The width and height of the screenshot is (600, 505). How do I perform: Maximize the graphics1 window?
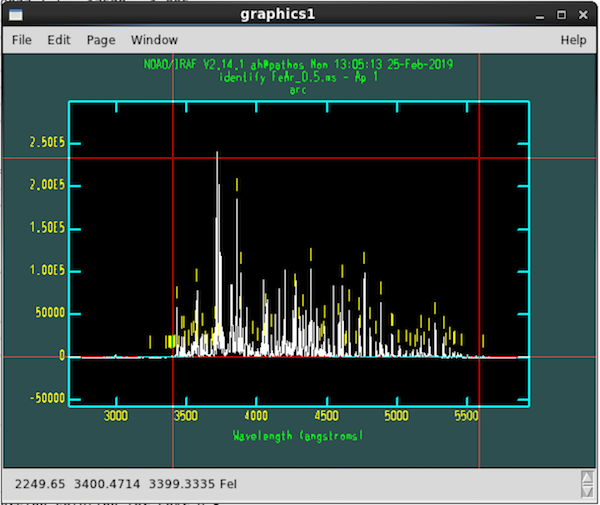pyautogui.click(x=561, y=15)
